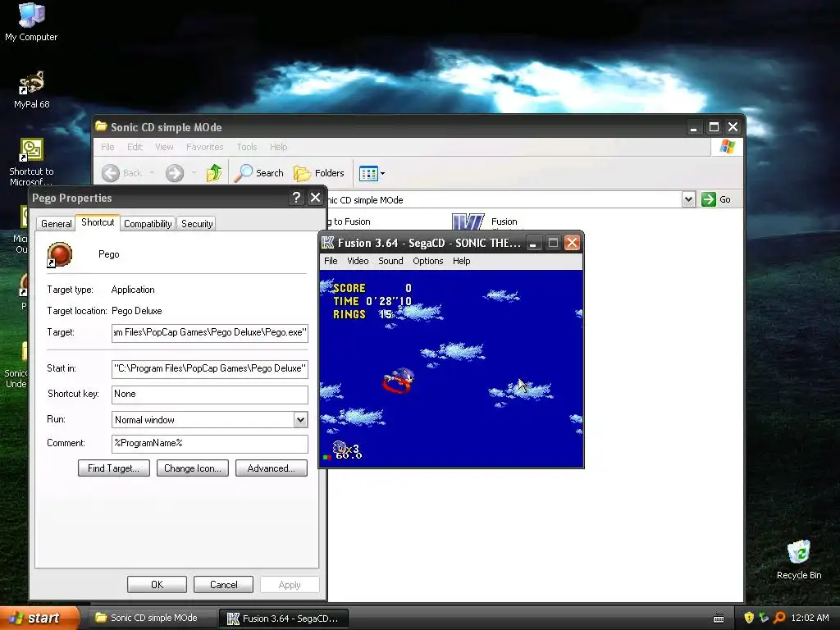Click the Explorer address bar field
Viewport: 840px width, 630px height.
pyautogui.click(x=504, y=200)
